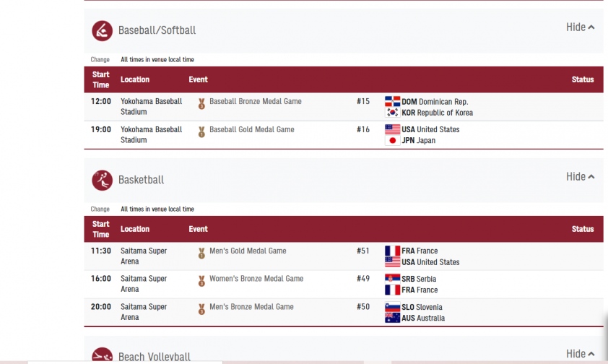Screen dimensions: 608x364
Task: Click bronze medal icon for Baseball Bronze Medal Game
Action: [201, 104]
